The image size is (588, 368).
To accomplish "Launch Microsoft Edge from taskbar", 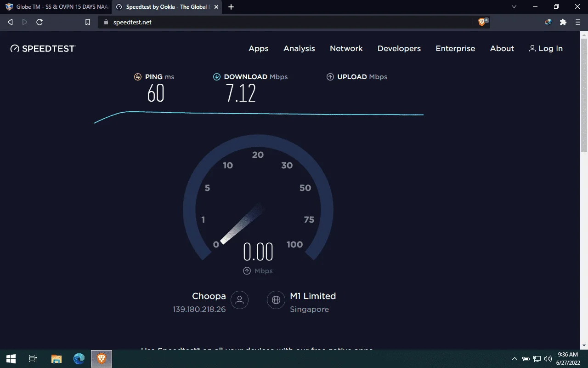I will click(x=79, y=359).
